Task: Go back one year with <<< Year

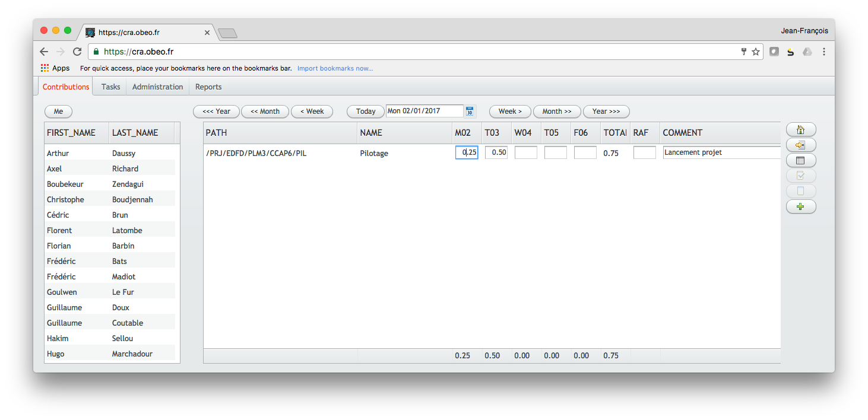Action: (x=216, y=112)
